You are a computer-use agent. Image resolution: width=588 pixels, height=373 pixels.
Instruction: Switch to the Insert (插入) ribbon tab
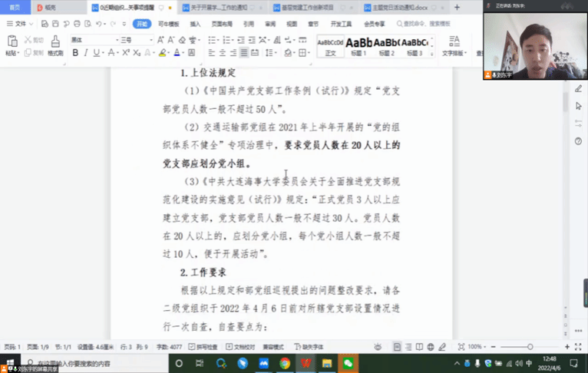click(x=195, y=24)
